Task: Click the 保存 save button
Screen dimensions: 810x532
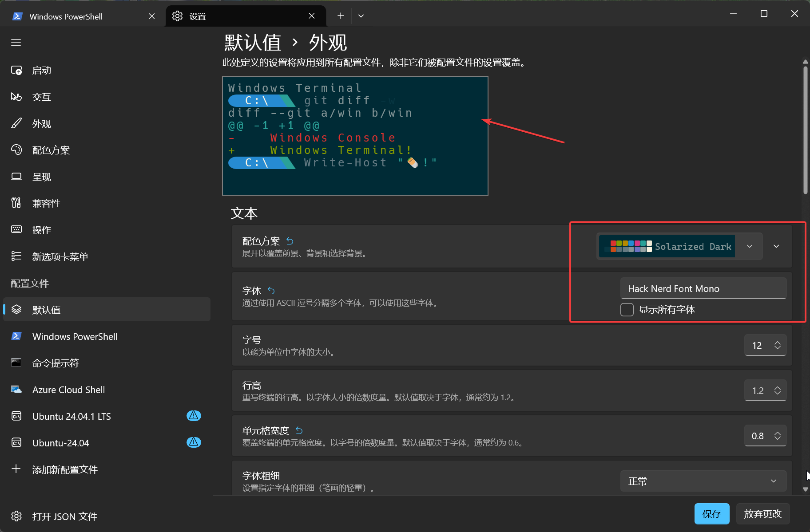Action: [x=711, y=514]
